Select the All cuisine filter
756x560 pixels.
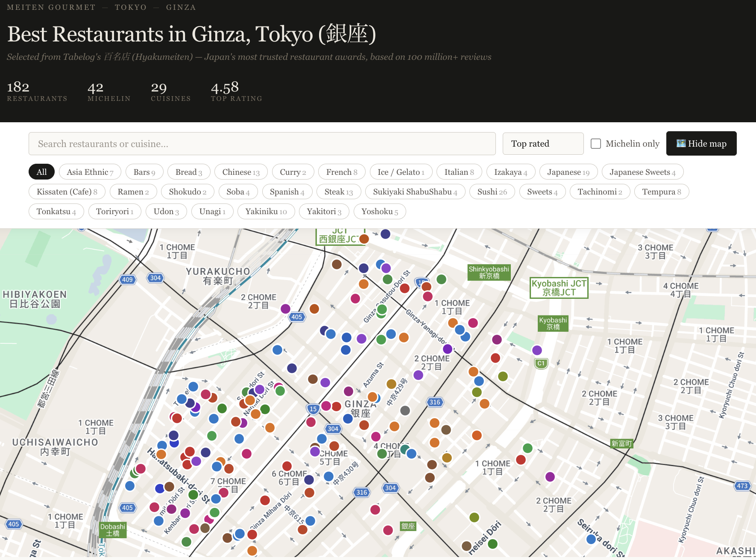(41, 172)
